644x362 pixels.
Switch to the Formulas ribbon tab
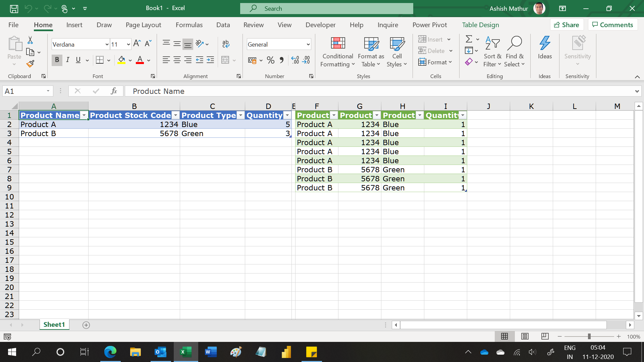pos(189,25)
